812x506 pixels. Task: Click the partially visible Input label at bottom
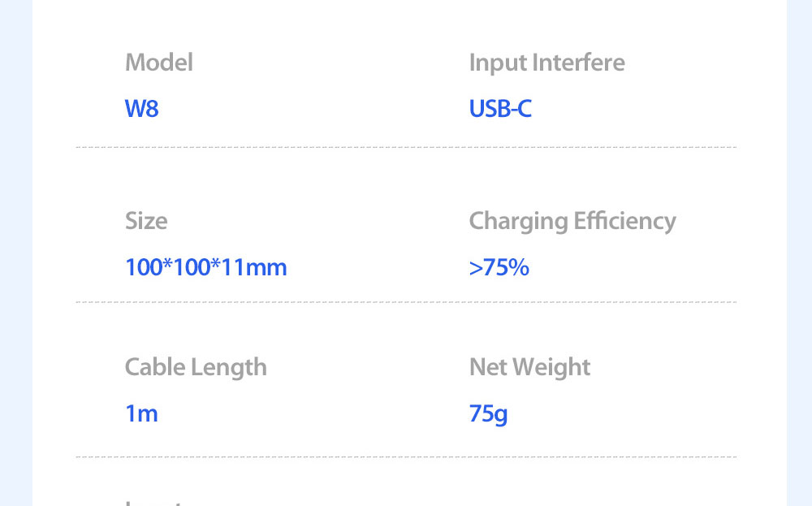(153, 503)
